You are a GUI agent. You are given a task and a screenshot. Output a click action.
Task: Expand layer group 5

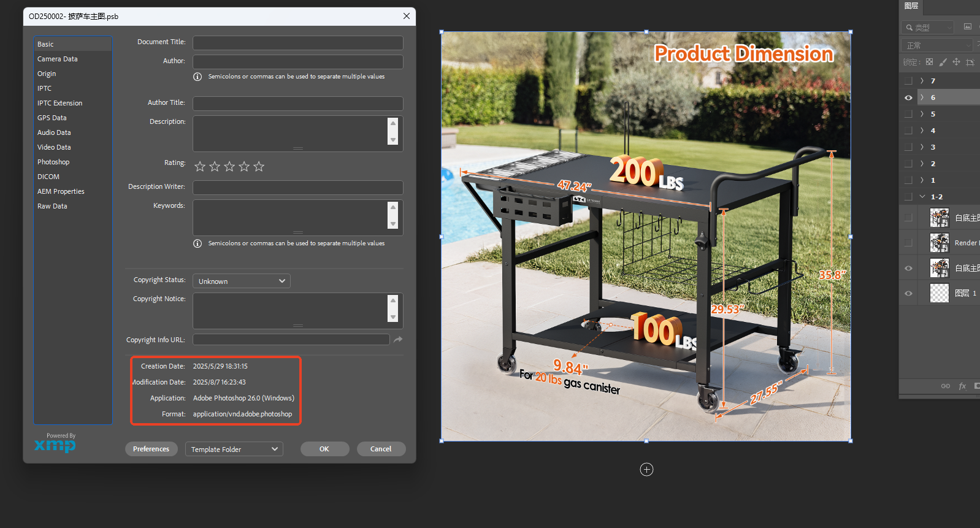(922, 114)
